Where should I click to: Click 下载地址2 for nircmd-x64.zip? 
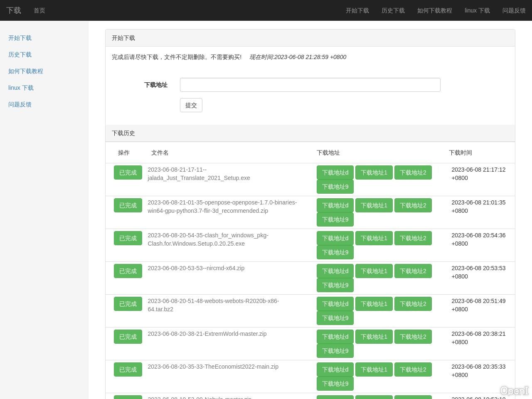pos(413,271)
